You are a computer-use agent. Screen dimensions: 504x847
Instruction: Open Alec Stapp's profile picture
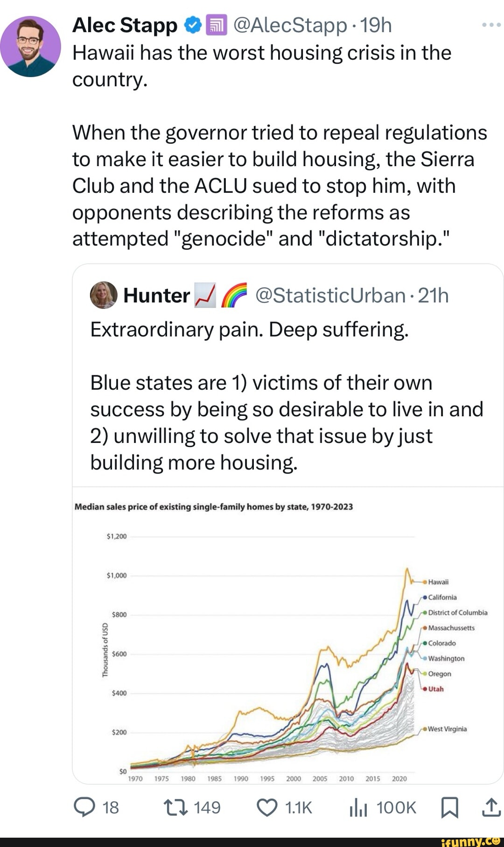click(x=30, y=46)
